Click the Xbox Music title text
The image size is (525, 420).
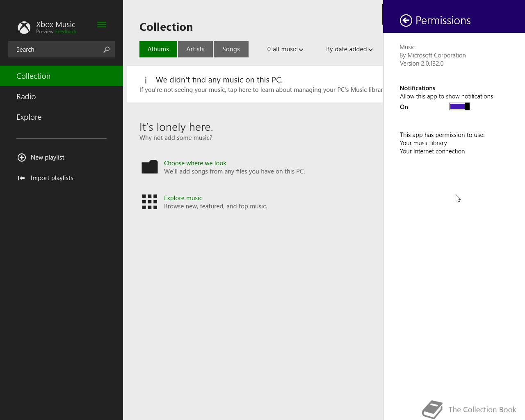[x=56, y=24]
